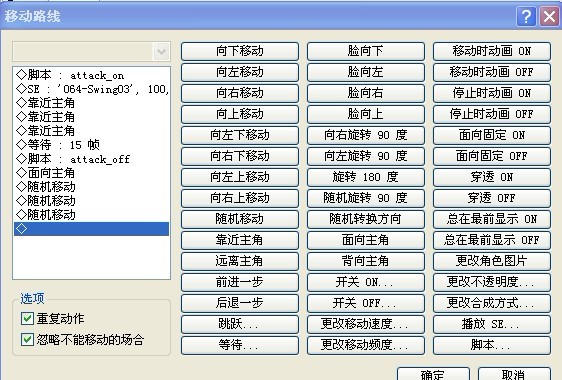Viewport: 562px width, 380px height.
Task: Click the 向右上移动 button
Action: [x=240, y=198]
